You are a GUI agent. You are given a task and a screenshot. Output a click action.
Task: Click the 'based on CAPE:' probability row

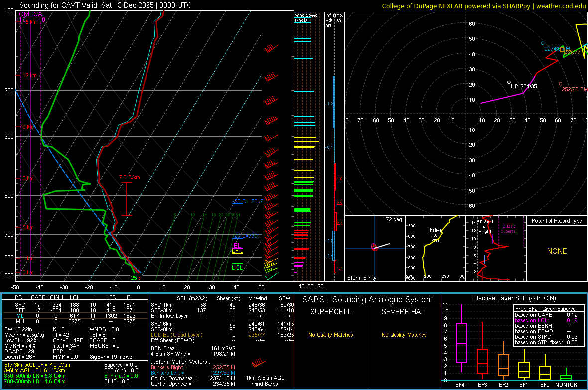546,315
